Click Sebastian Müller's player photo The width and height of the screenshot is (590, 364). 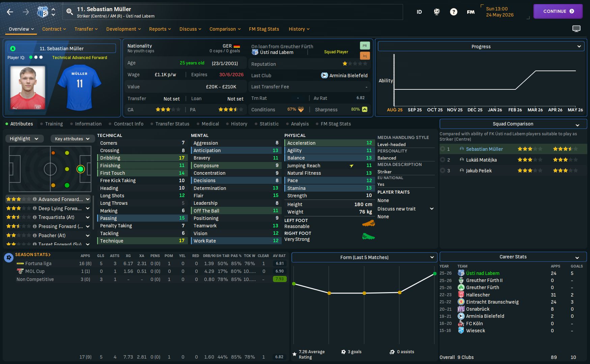pyautogui.click(x=28, y=88)
